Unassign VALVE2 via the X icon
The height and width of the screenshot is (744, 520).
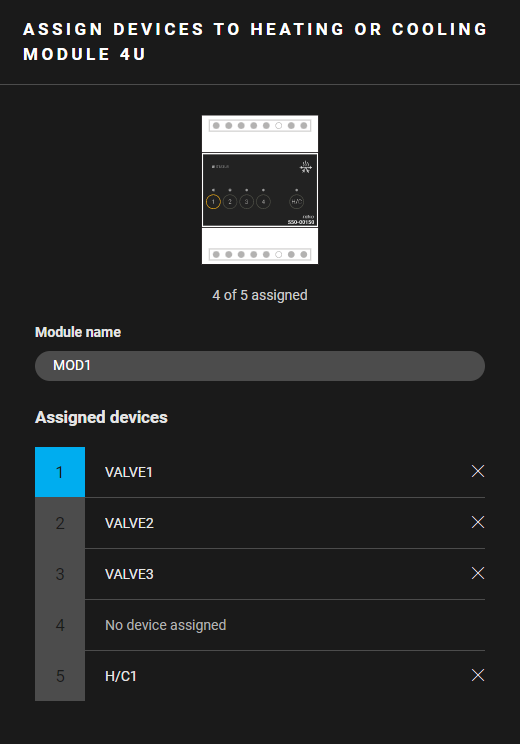[x=478, y=522]
